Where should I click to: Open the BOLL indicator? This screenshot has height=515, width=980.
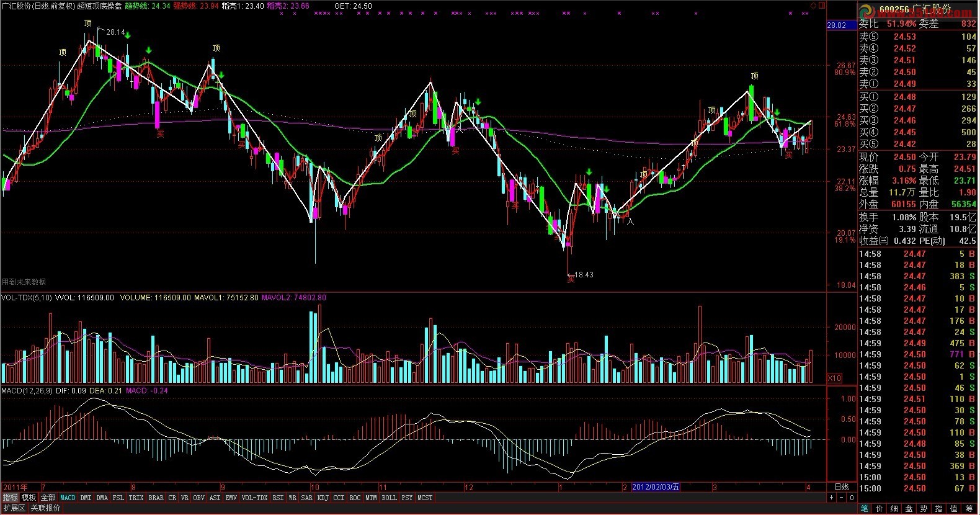tap(389, 498)
